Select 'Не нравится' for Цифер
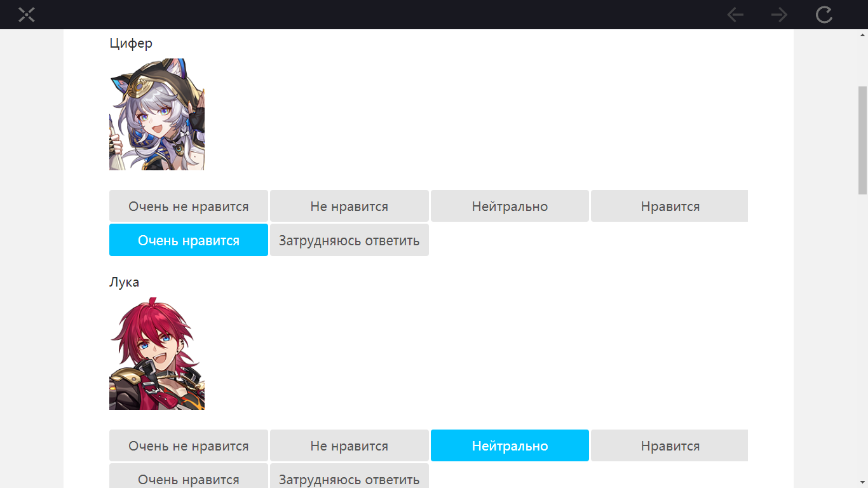The image size is (868, 488). [349, 206]
